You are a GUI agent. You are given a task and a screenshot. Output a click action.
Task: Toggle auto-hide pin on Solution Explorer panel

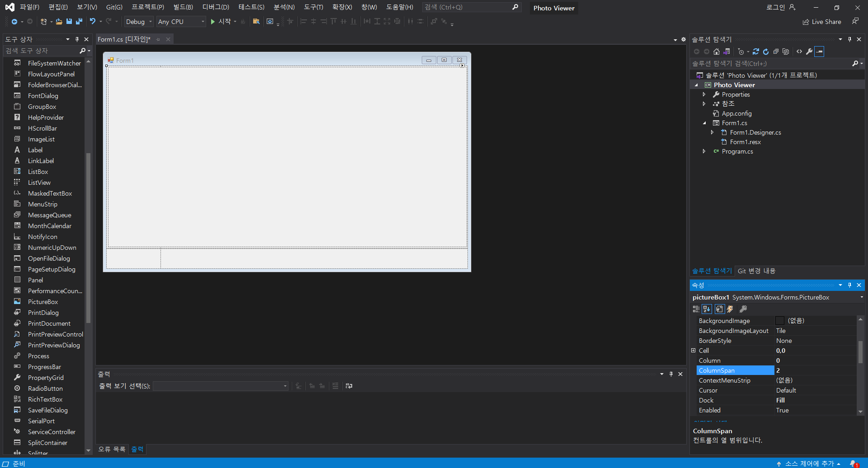coord(849,39)
